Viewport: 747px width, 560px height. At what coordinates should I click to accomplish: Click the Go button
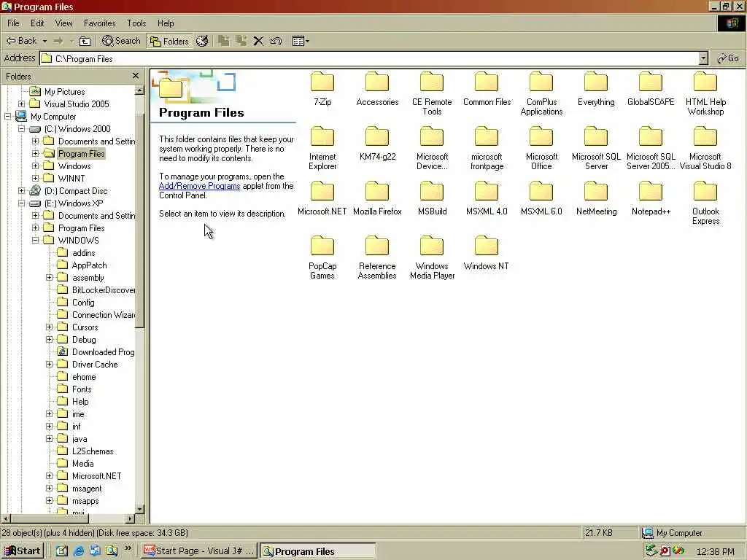tap(728, 58)
